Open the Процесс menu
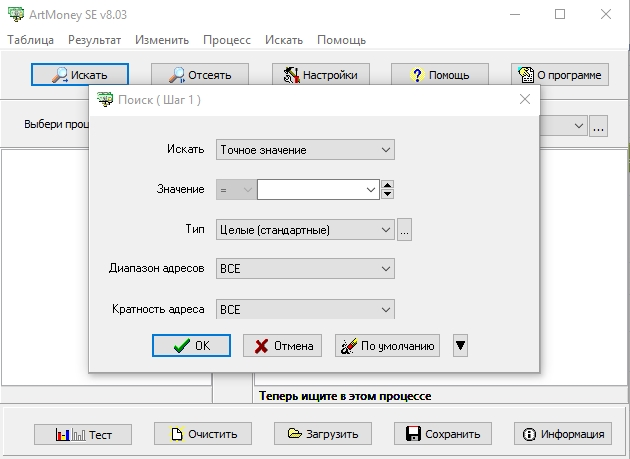 pos(227,40)
